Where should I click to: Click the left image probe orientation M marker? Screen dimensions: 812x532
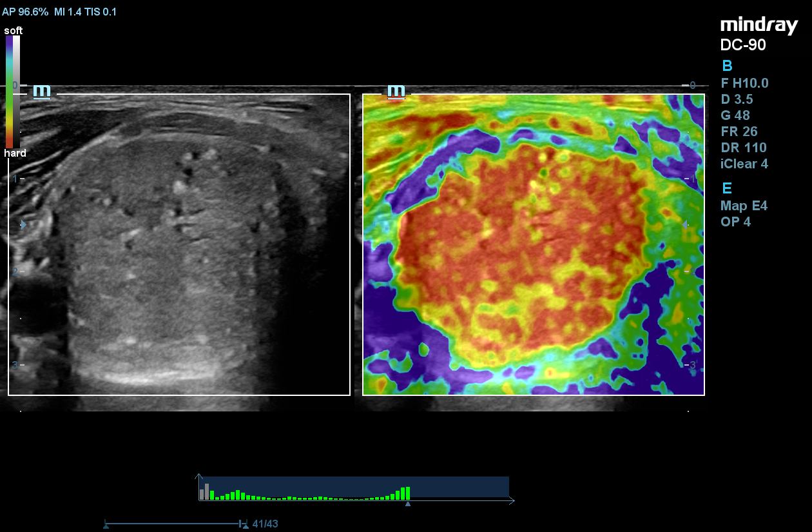tap(42, 92)
